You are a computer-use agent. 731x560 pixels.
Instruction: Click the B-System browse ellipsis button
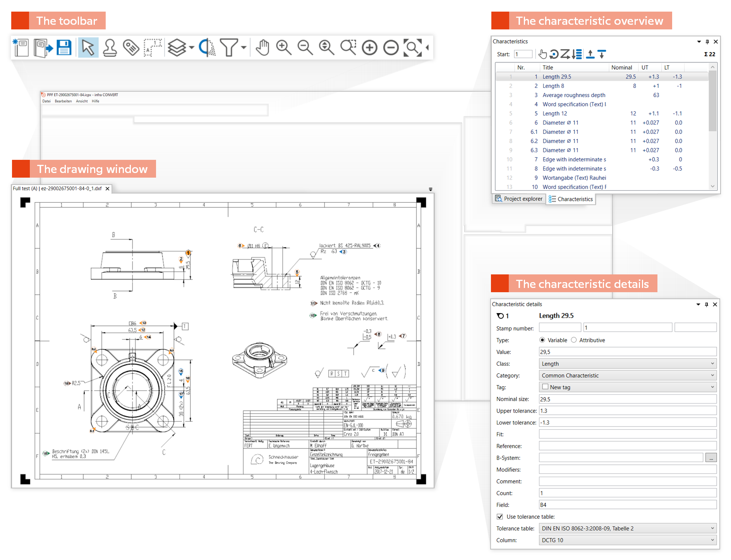tap(711, 458)
